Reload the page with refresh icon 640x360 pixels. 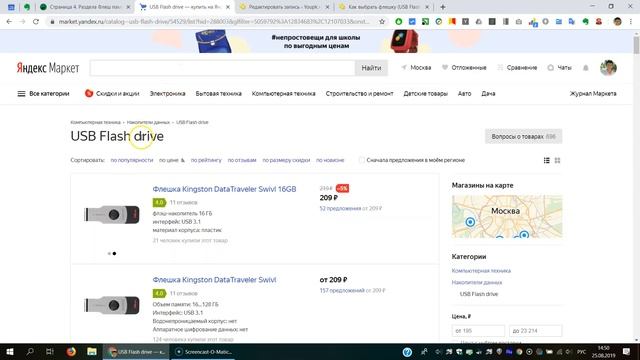pyautogui.click(x=36, y=22)
